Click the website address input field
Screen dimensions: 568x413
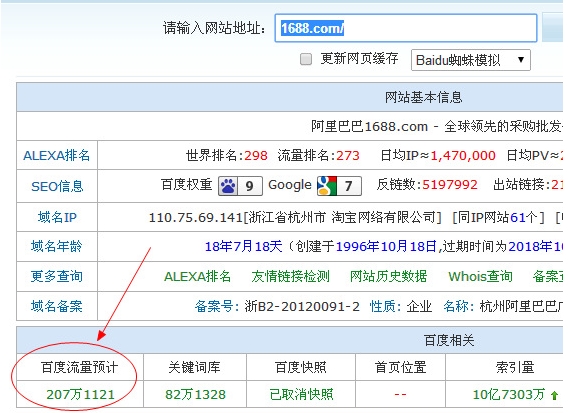pos(406,28)
